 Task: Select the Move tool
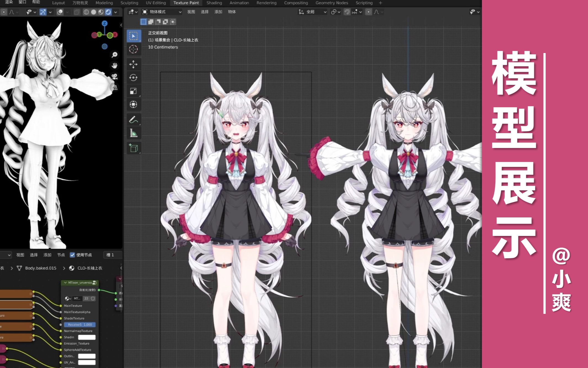click(x=134, y=64)
